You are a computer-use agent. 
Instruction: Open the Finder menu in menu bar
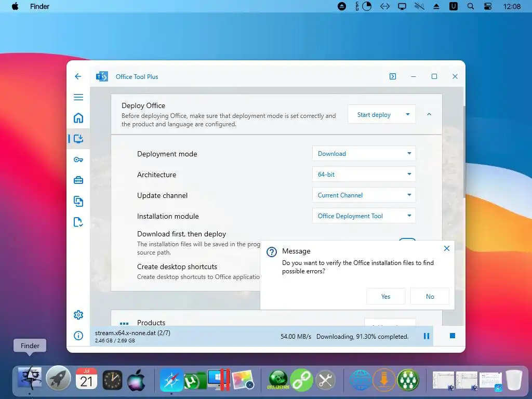click(39, 6)
